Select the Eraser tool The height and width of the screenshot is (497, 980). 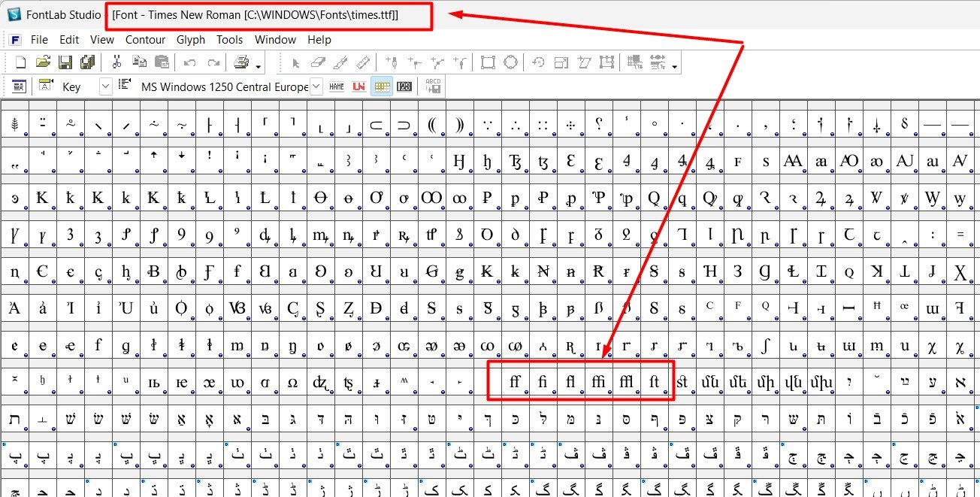318,62
